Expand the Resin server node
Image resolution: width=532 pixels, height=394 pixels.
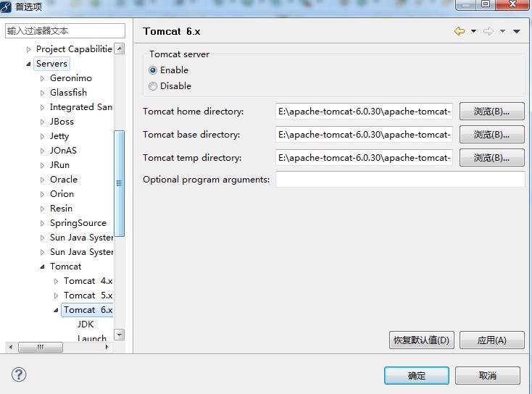pos(42,209)
